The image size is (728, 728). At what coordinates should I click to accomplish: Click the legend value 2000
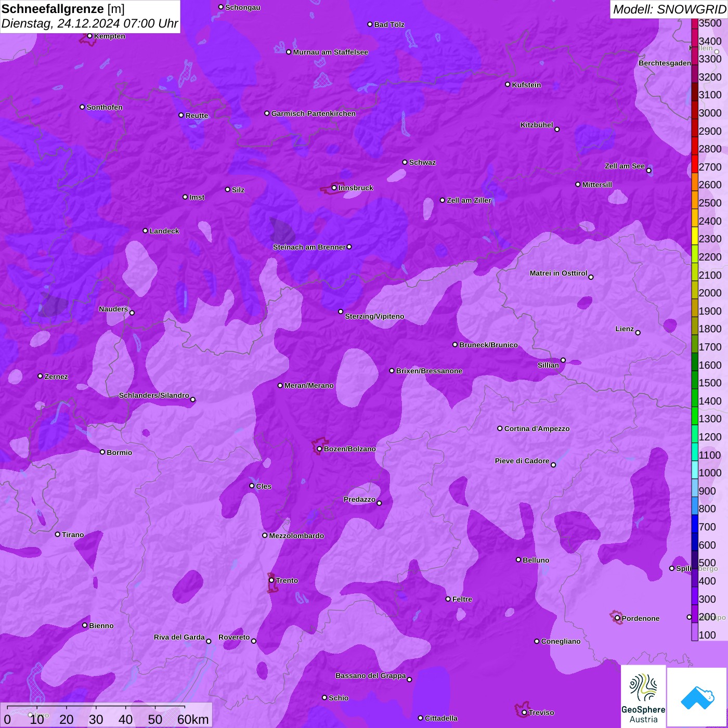pyautogui.click(x=710, y=293)
